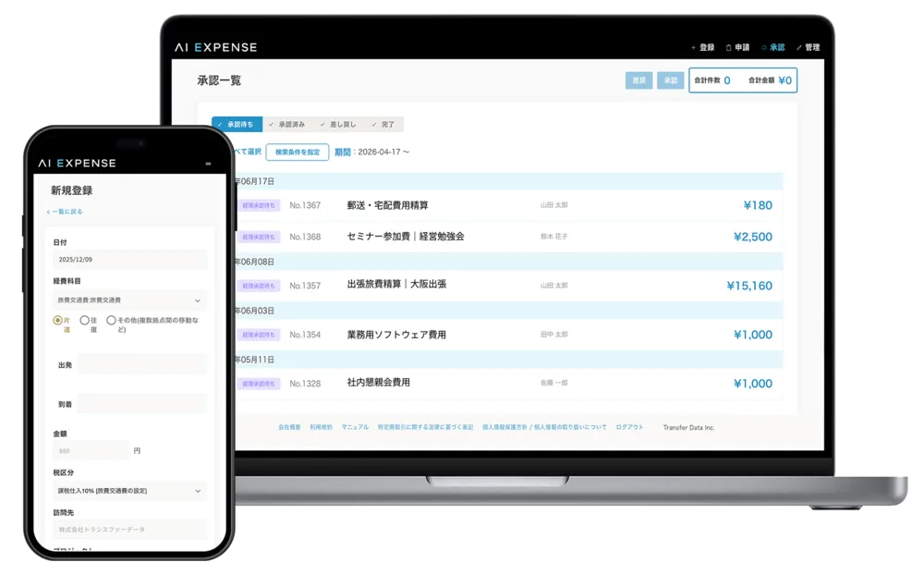
Task: Open the マニュアル footer link
Action: [355, 427]
